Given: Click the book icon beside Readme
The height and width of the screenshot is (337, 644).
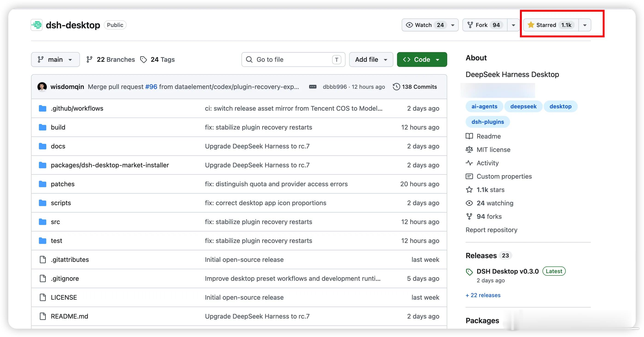Looking at the screenshot, I should (x=469, y=136).
